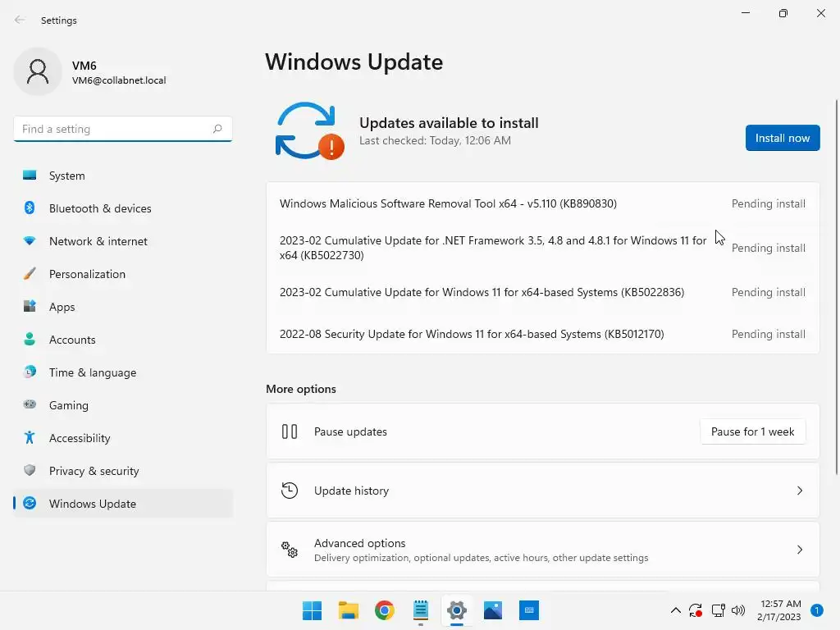Select Windows Update in sidebar
This screenshot has height=630, width=840.
(123, 503)
